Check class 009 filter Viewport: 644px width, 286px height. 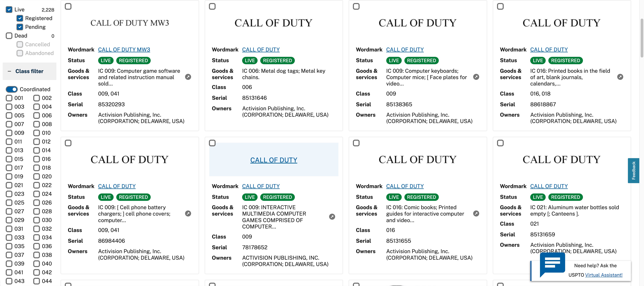coord(9,133)
